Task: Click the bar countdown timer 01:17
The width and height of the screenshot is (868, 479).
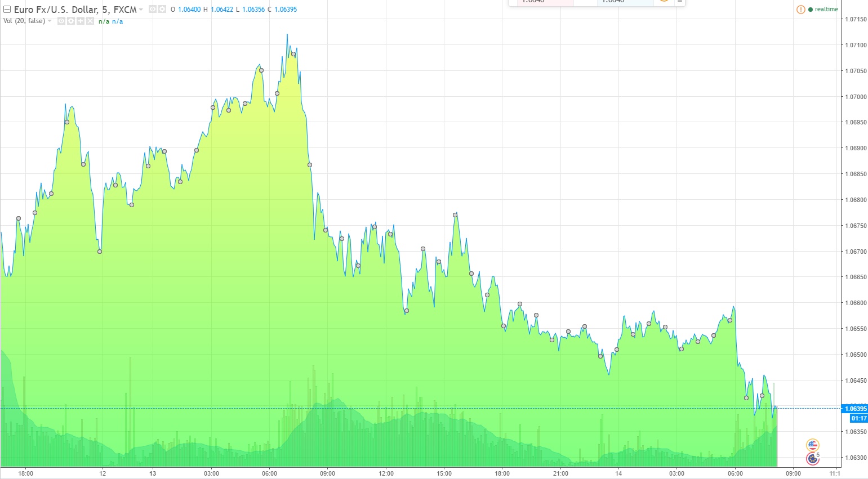Action: (859, 418)
